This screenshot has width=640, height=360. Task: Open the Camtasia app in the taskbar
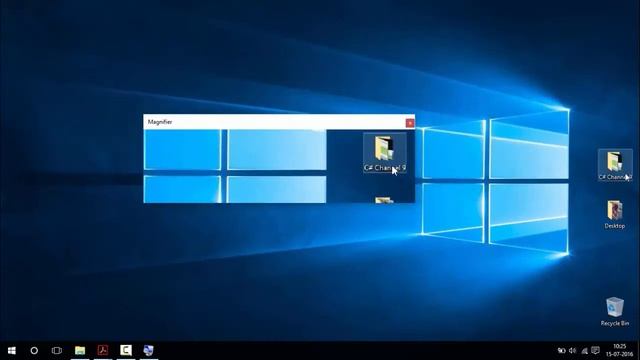126,351
